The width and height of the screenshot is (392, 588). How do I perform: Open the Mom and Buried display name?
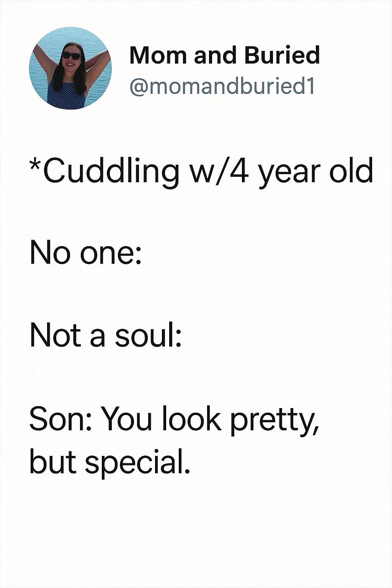(x=224, y=55)
